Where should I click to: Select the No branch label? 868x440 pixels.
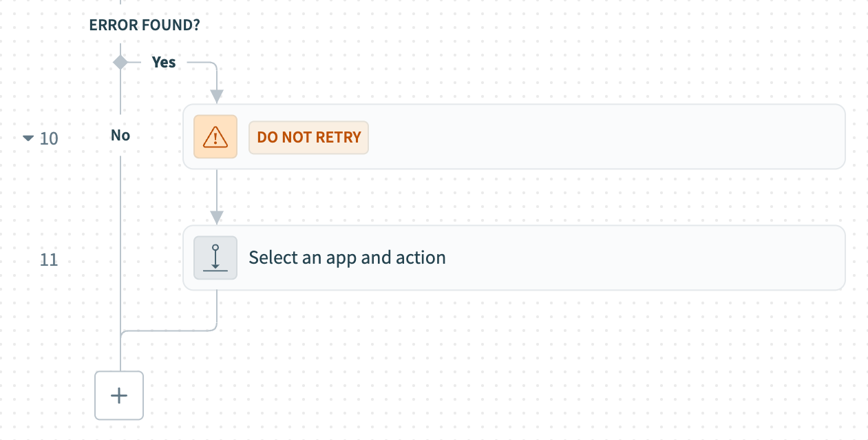point(120,135)
